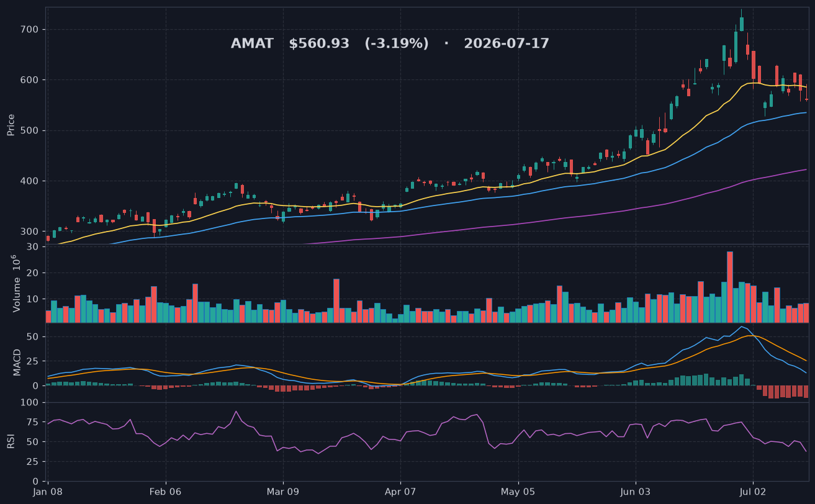
Task: Click the Price axis label
Action: tap(11, 125)
